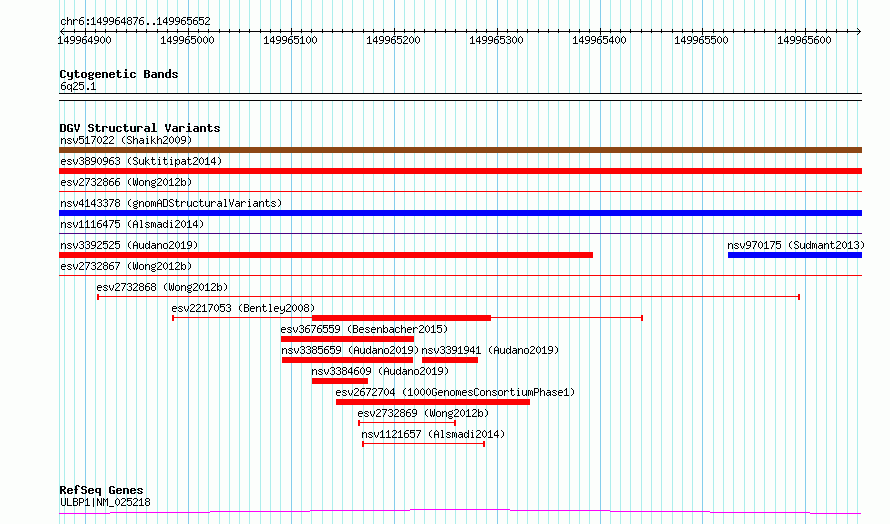This screenshot has width=890, height=524.
Task: Click ruler position 149965000
Action: (x=187, y=40)
